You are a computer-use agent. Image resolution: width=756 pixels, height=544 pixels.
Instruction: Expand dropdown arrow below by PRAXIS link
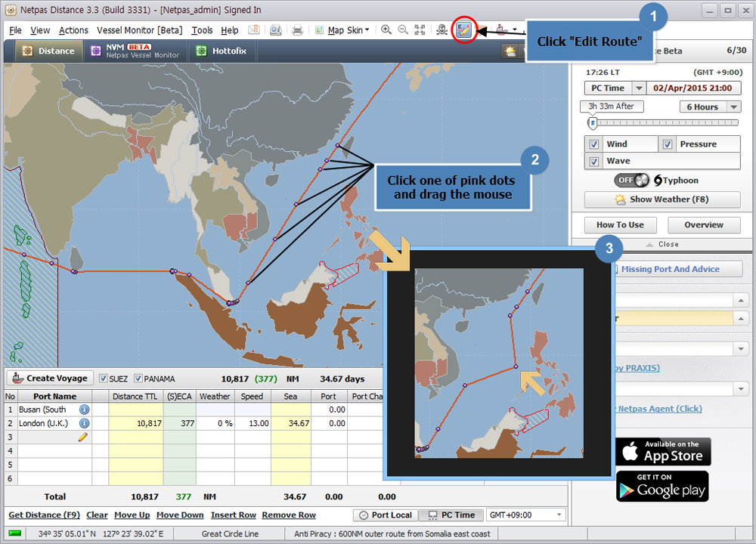pyautogui.click(x=741, y=388)
